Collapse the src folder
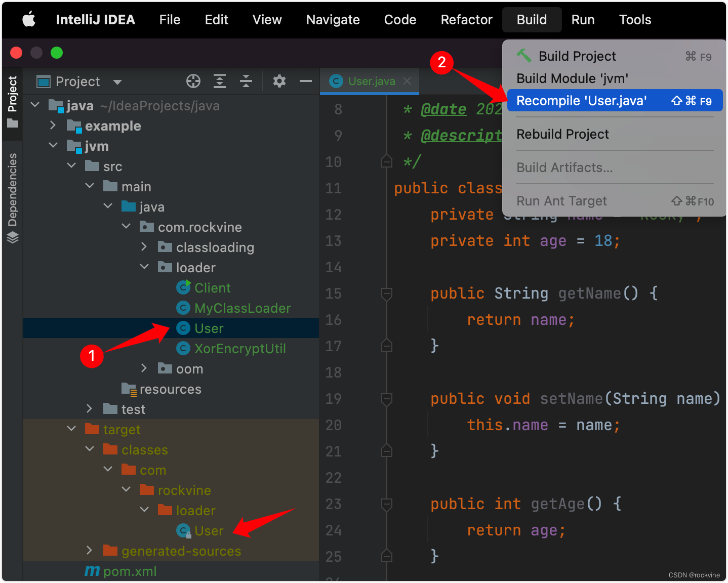Image resolution: width=728 pixels, height=583 pixels. [x=71, y=165]
